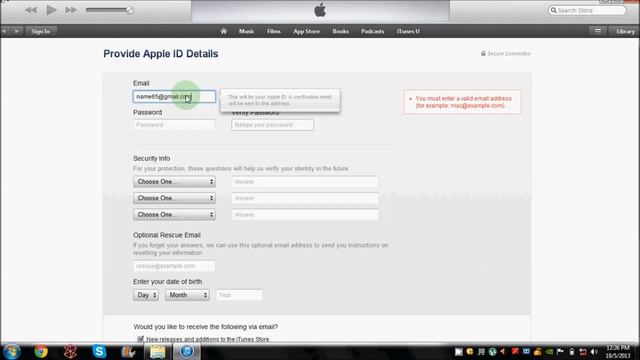
Task: Open the taskbar app next to Skype
Action: (128, 351)
